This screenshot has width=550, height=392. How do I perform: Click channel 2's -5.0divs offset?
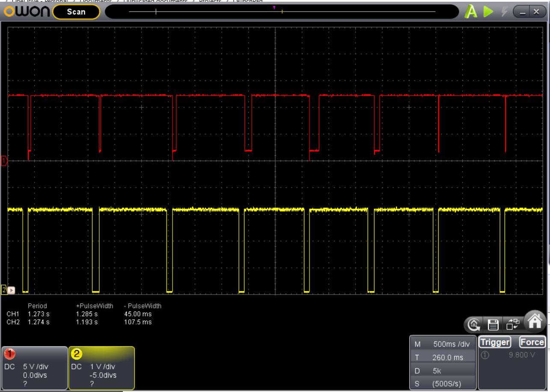[103, 375]
